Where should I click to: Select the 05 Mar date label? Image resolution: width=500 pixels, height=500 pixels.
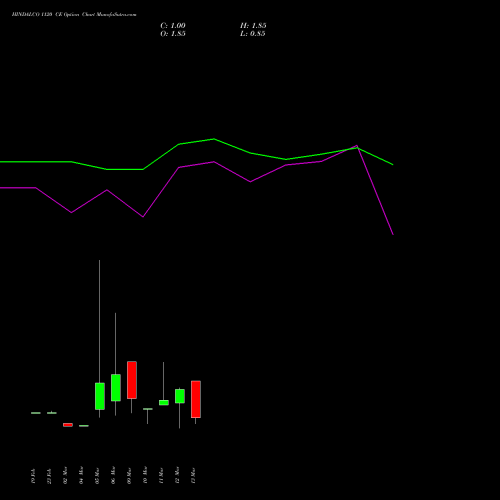(x=97, y=475)
